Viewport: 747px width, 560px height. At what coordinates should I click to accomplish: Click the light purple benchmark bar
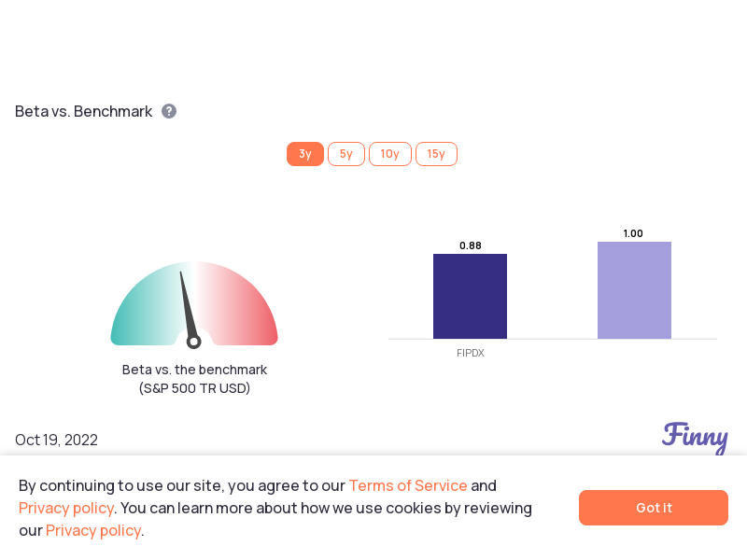(x=634, y=290)
